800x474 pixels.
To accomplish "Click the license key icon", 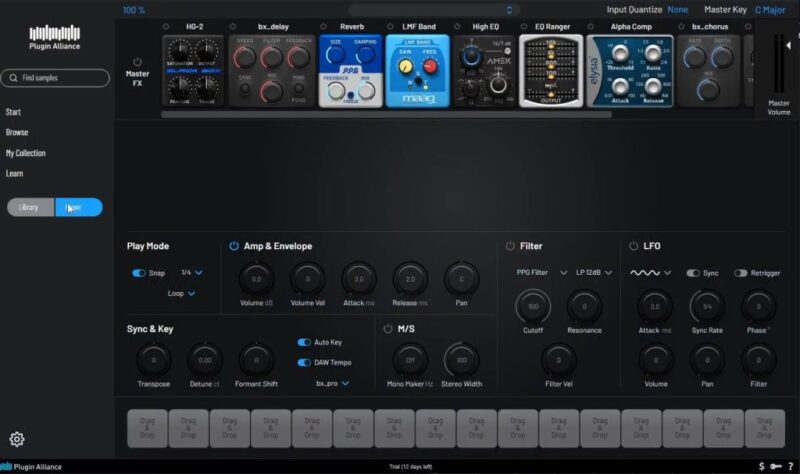I will point(776,466).
